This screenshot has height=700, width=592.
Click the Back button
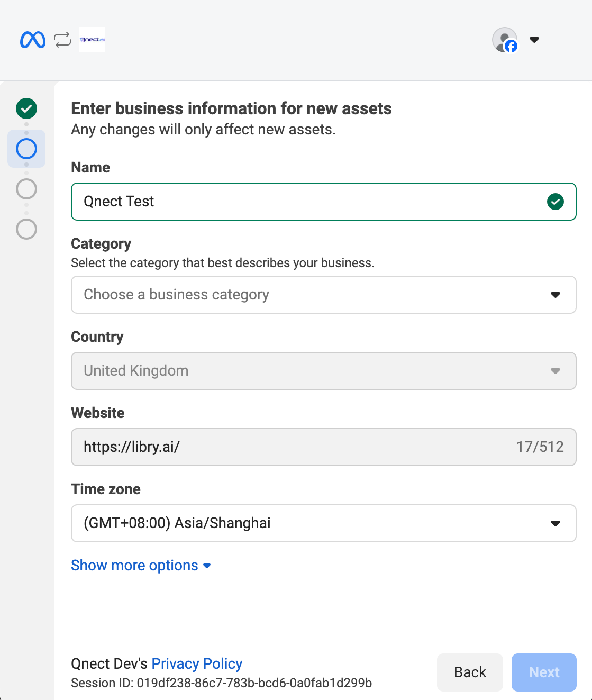point(470,672)
